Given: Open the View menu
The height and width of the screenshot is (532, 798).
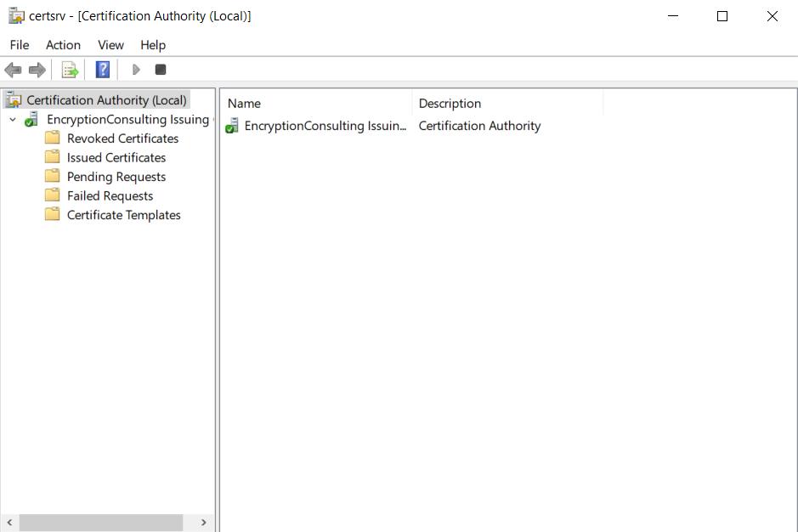Looking at the screenshot, I should pos(111,45).
